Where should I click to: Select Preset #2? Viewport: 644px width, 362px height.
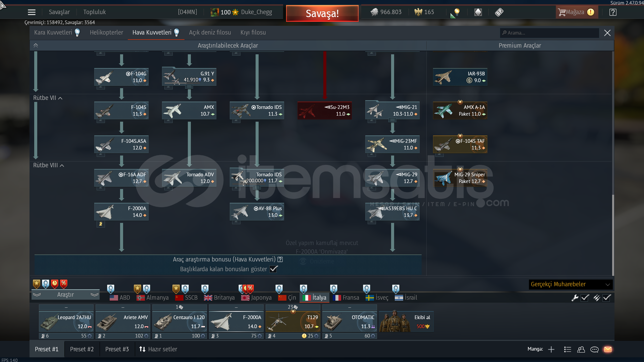point(82,349)
